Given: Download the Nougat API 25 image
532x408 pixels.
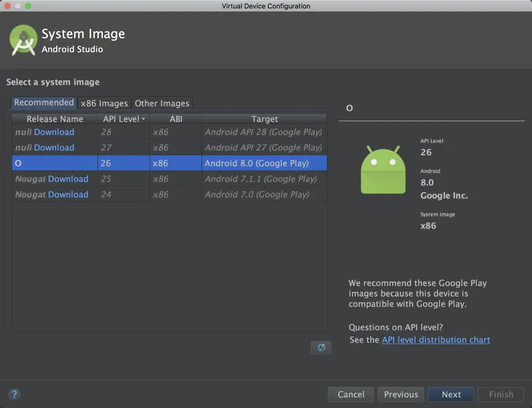Looking at the screenshot, I should point(68,179).
